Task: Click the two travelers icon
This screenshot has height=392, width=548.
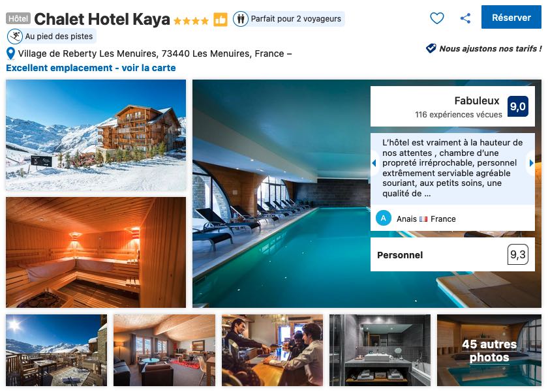Action: pos(241,18)
